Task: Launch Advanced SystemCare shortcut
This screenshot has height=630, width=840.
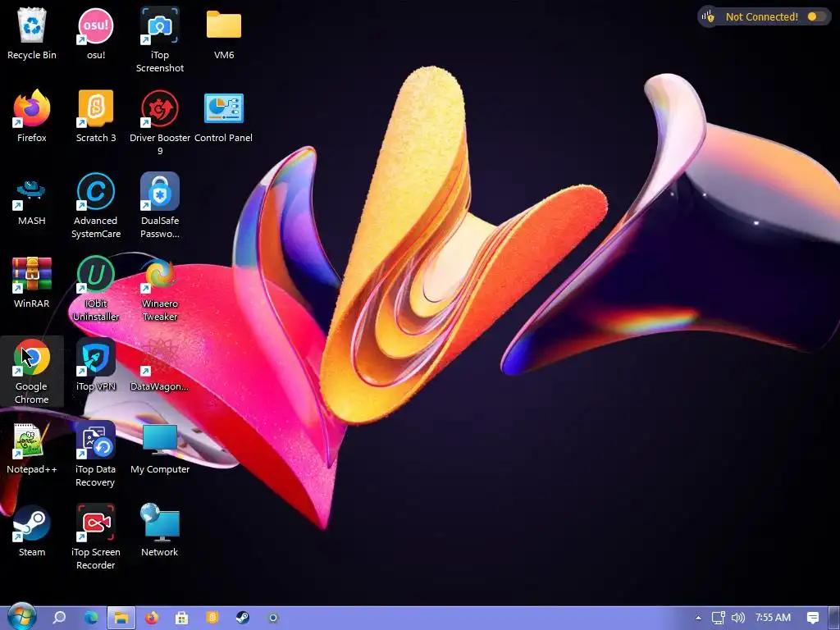Action: tap(96, 206)
